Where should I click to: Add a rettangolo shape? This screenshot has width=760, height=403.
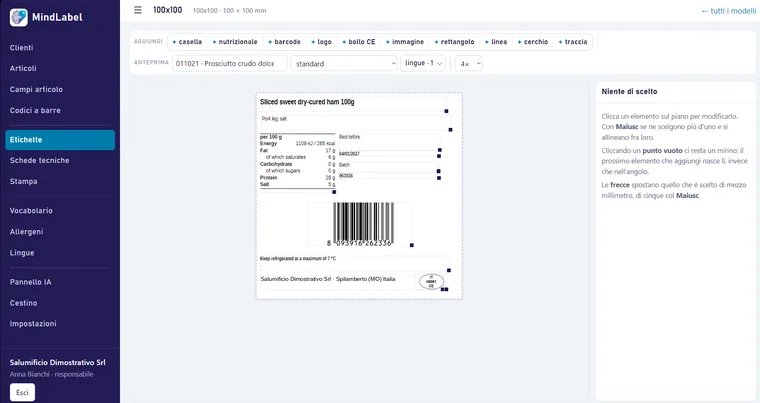pos(455,42)
